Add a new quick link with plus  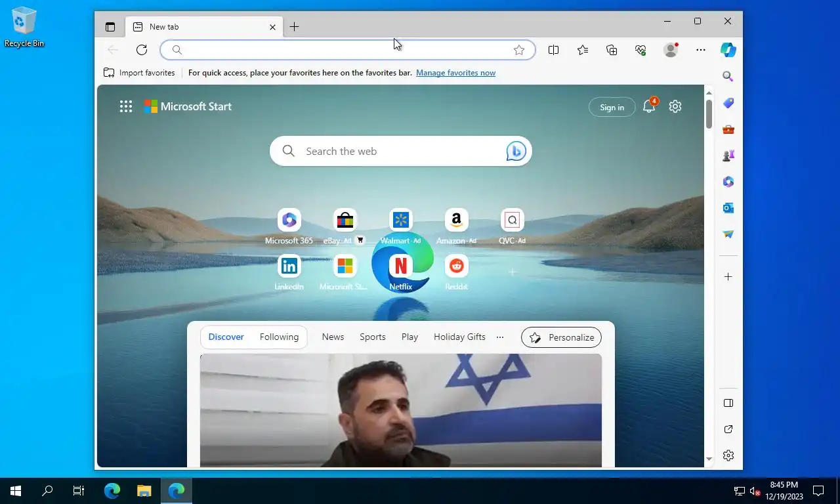[513, 272]
